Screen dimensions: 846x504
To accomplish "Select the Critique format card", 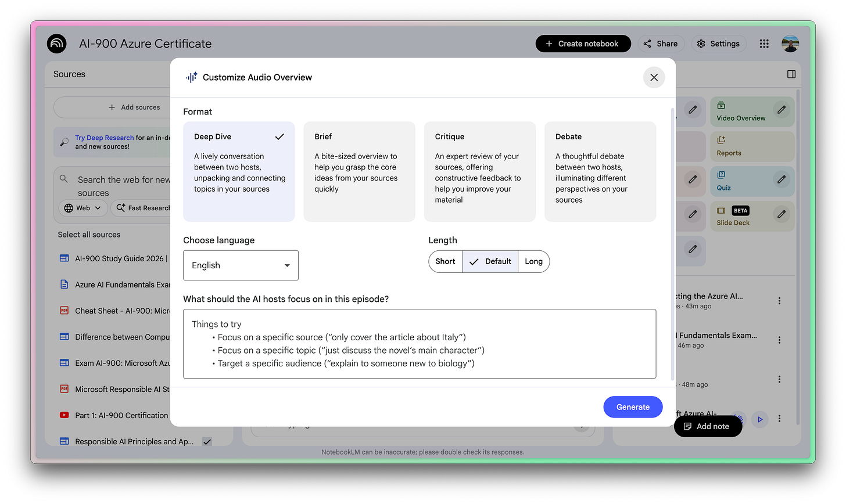I will coord(480,171).
